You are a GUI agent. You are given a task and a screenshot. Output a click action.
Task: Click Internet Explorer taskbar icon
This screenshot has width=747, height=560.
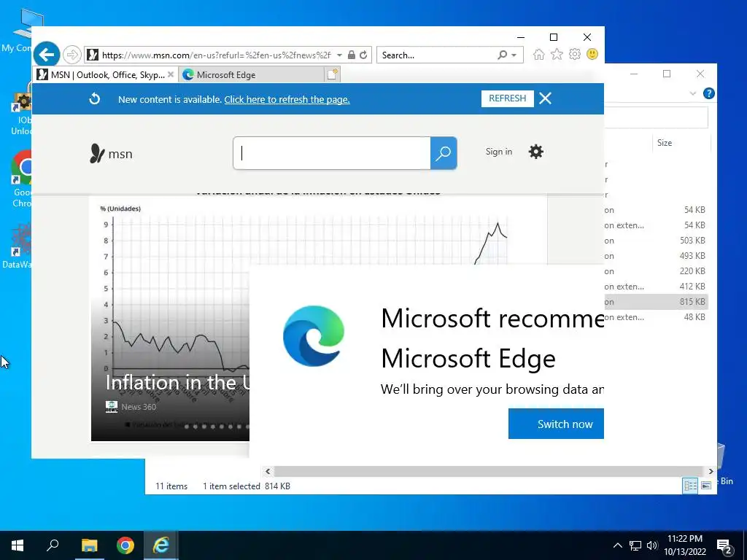click(160, 545)
